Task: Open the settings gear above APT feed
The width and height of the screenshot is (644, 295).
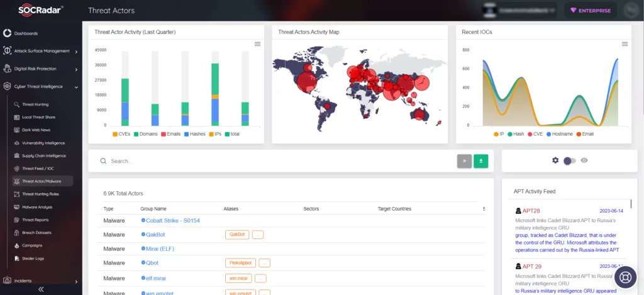Action: point(555,160)
